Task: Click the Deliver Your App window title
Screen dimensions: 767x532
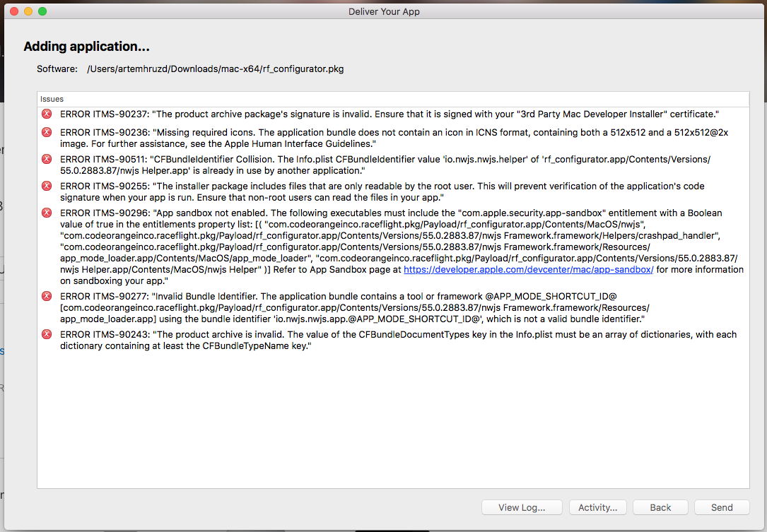Action: click(x=384, y=11)
